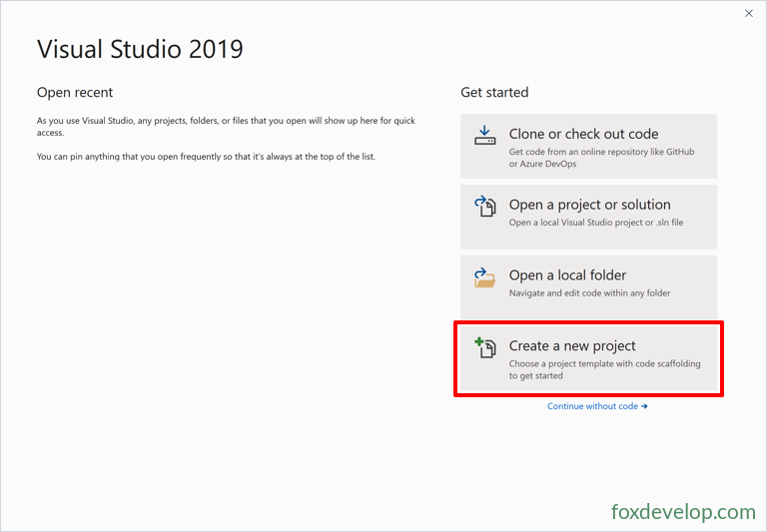The image size is (767, 532).
Task: Click the '.sln file' description text
Action: (x=596, y=223)
